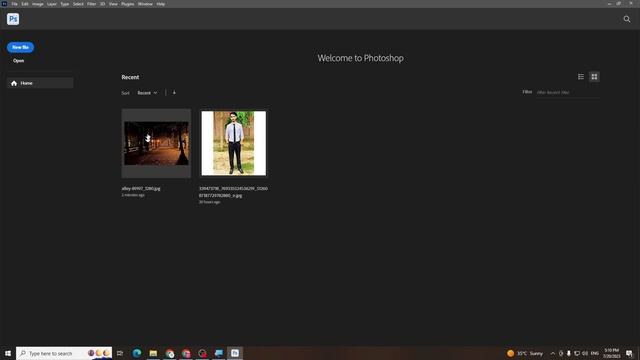Screen dimensions: 640x360
Task: Open the Help menu
Action: (161, 4)
